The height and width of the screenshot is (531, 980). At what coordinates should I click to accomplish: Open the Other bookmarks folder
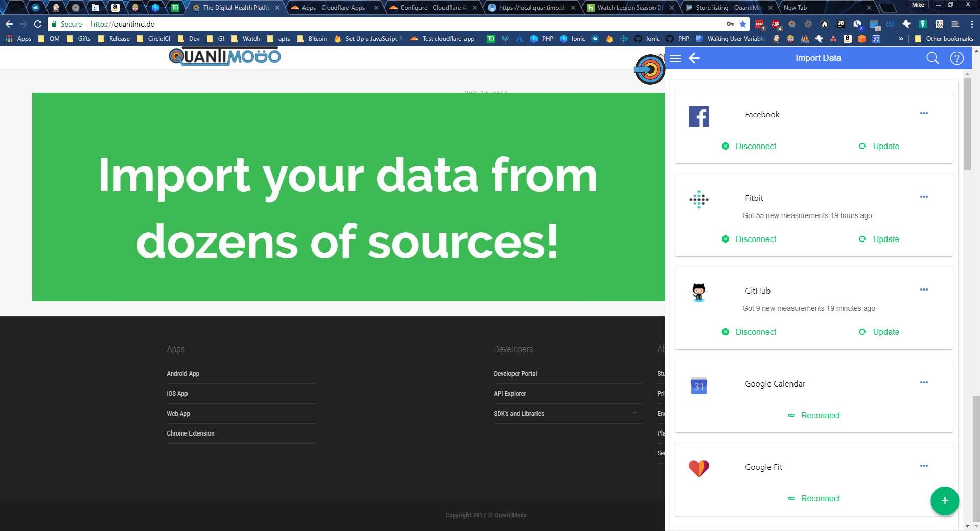pyautogui.click(x=944, y=39)
